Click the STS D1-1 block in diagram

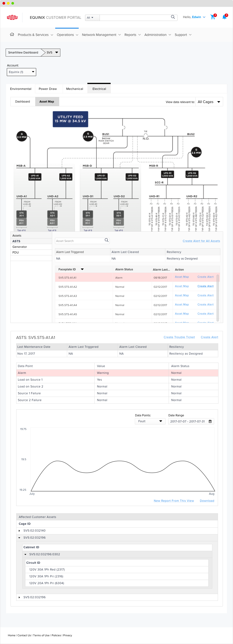click(x=88, y=214)
